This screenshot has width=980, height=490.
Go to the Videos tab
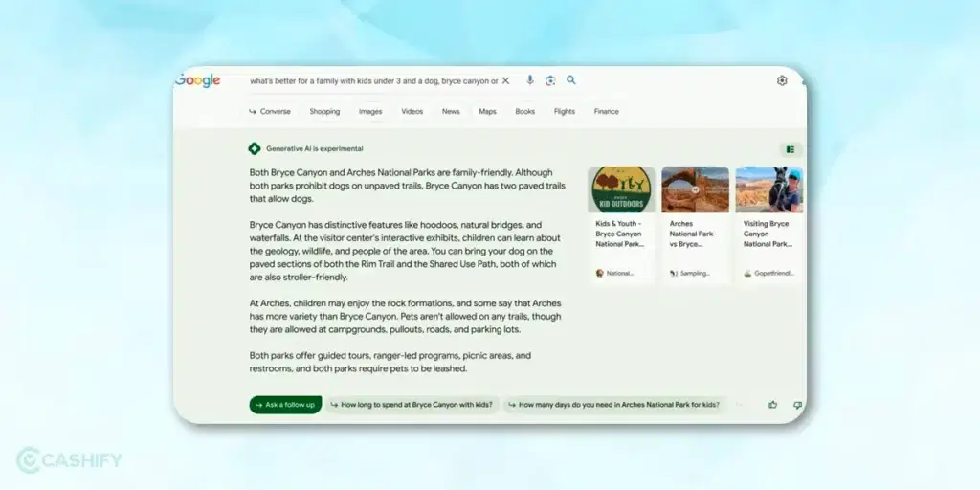(412, 112)
